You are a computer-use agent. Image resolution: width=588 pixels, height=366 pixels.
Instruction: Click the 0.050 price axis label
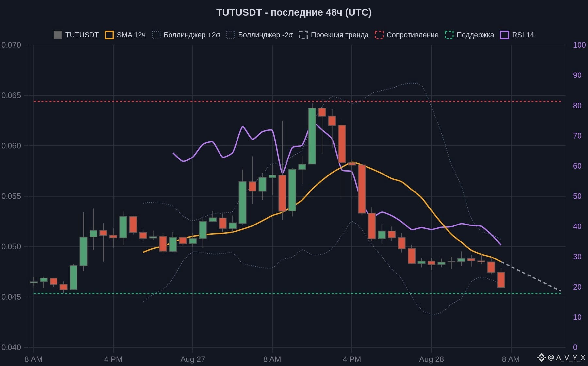pos(11,247)
